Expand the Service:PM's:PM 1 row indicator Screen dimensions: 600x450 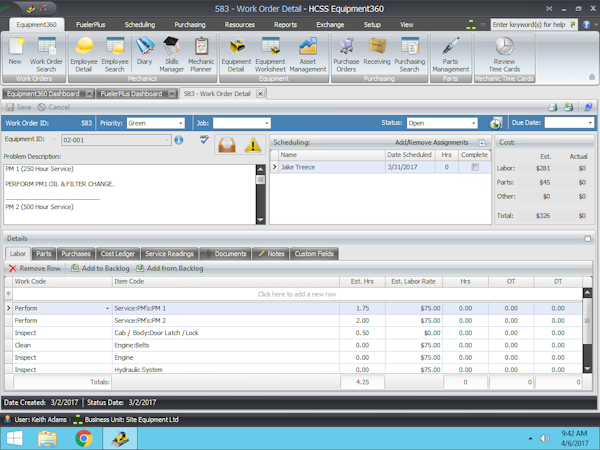(8, 308)
